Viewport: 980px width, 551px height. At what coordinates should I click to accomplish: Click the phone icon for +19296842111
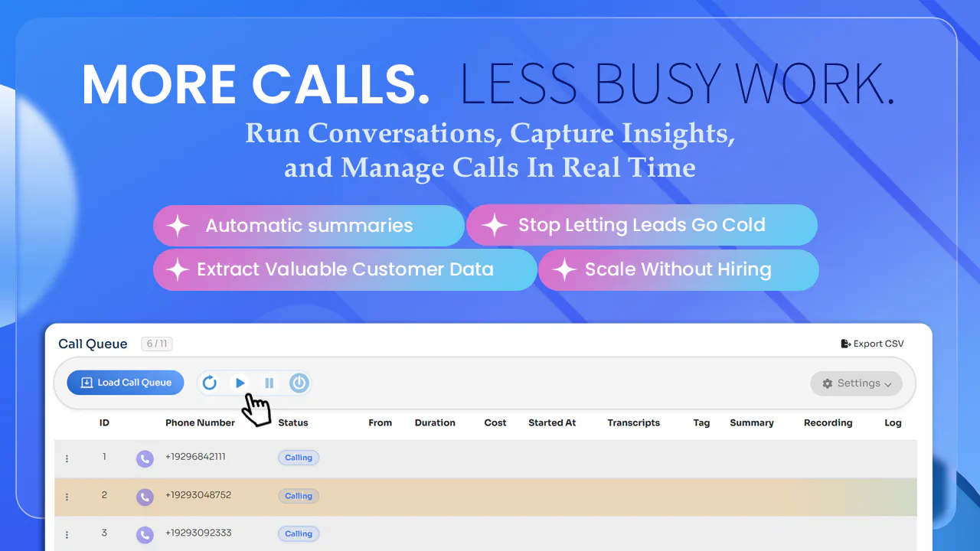coord(145,458)
